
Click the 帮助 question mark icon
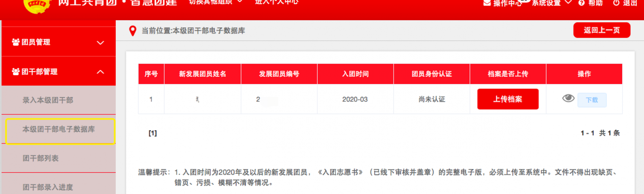coord(581,3)
